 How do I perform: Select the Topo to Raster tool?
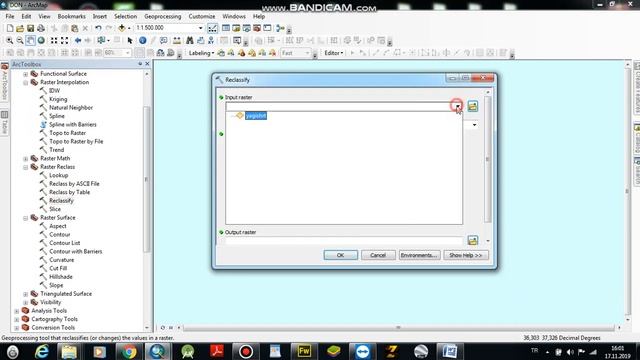click(x=67, y=133)
